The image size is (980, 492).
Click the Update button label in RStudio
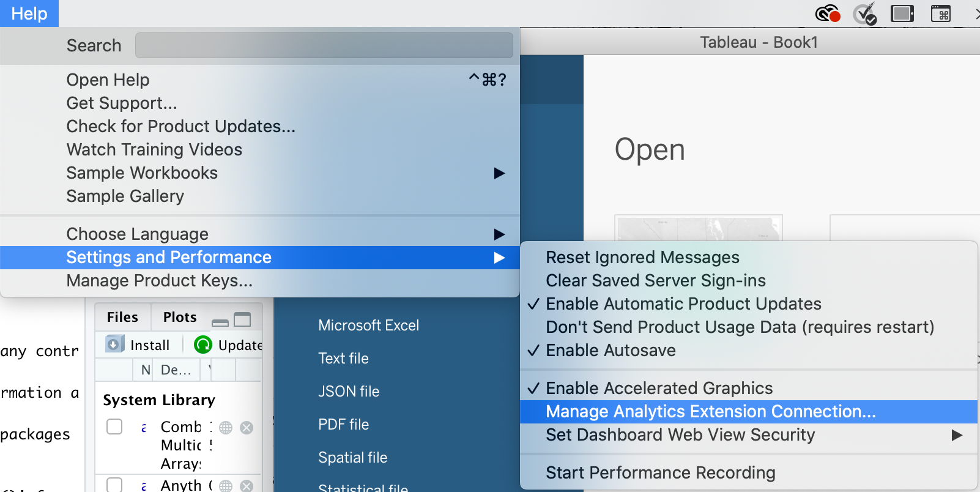pyautogui.click(x=240, y=345)
